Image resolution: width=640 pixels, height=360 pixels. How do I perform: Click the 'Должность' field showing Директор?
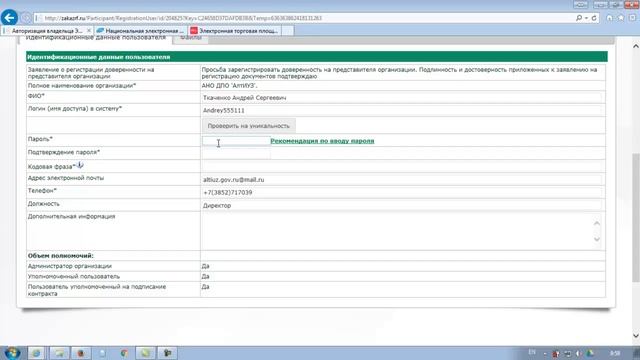coord(402,205)
